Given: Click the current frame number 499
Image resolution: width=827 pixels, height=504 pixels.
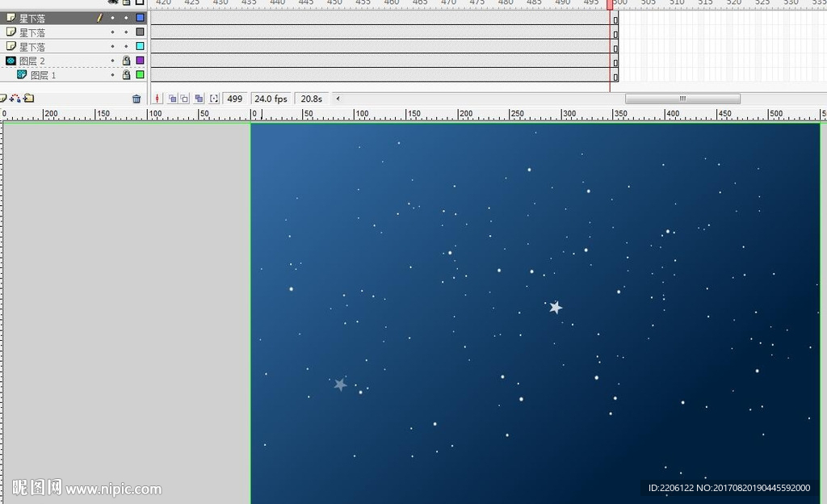Looking at the screenshot, I should (234, 99).
